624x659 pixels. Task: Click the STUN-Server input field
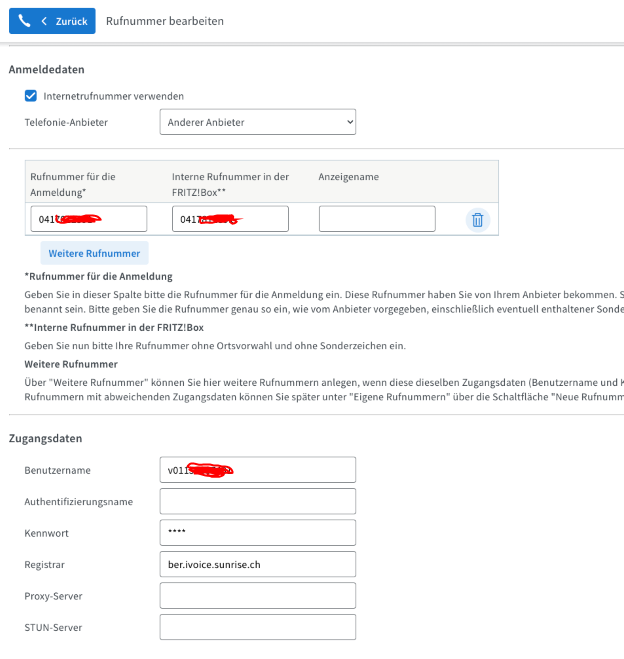point(257,627)
